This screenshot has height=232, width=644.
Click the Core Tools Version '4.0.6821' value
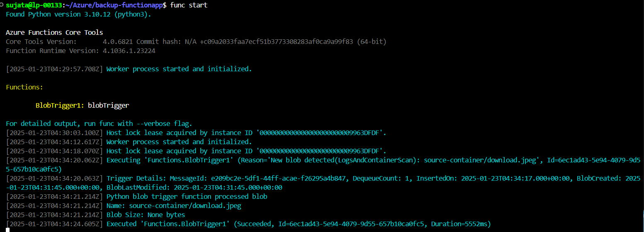click(x=118, y=41)
